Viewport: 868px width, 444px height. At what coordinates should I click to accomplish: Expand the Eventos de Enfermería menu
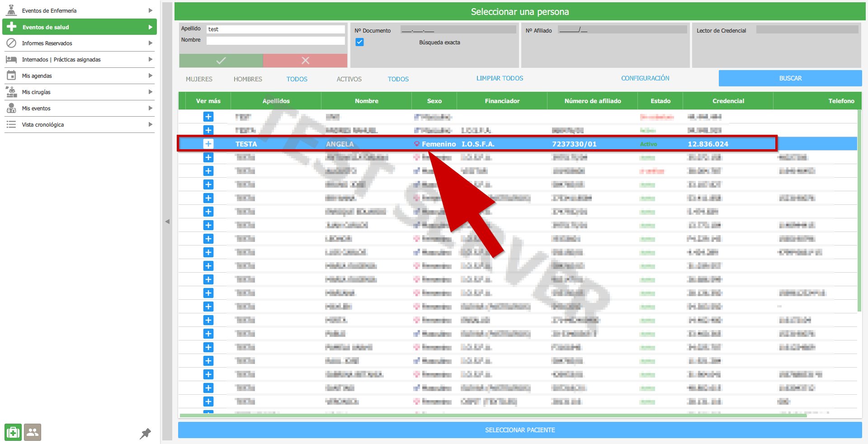click(79, 10)
